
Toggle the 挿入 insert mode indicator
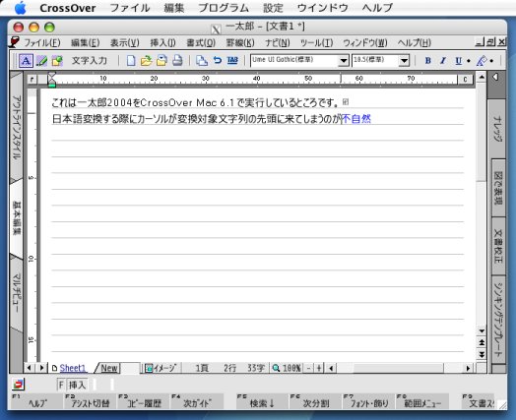(x=78, y=385)
